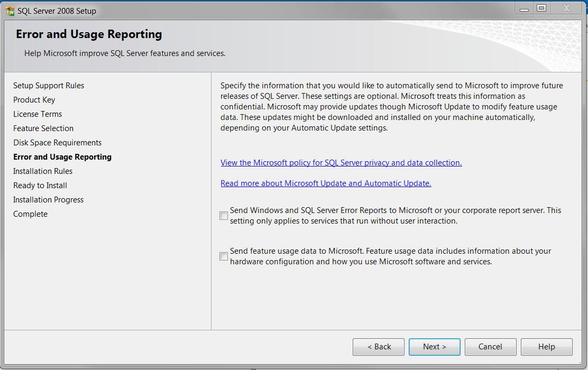Select Installation Progress step

[x=48, y=200]
